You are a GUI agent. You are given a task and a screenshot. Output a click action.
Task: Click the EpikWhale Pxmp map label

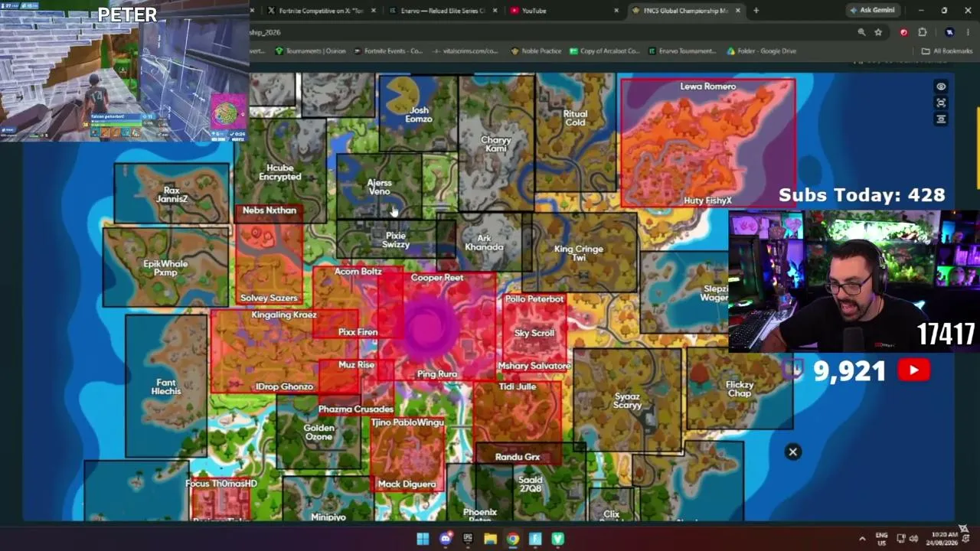point(165,268)
